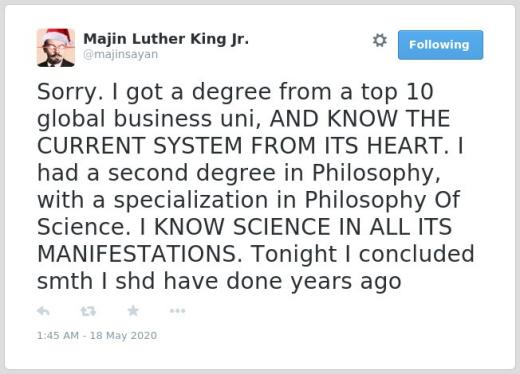This screenshot has width=520, height=374.
Task: Click the Santa-hat profile avatar
Action: pyautogui.click(x=56, y=48)
